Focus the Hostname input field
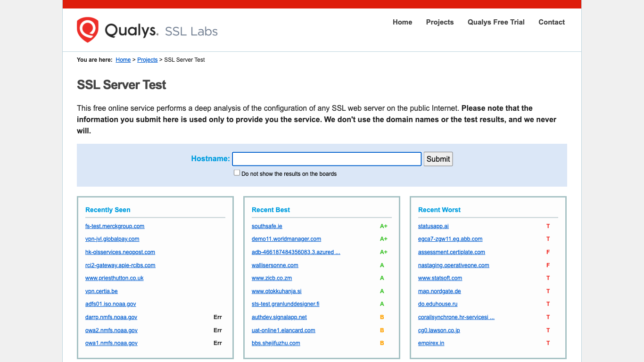The height and width of the screenshot is (362, 644). (327, 159)
